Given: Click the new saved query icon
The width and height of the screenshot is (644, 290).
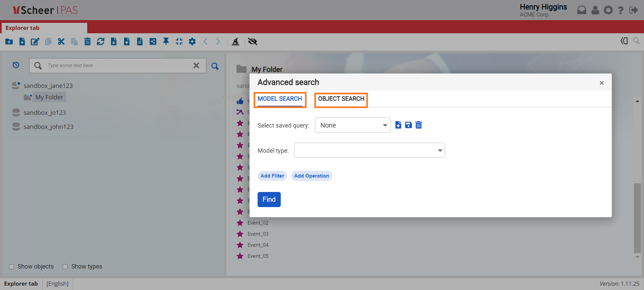Looking at the screenshot, I should [398, 125].
